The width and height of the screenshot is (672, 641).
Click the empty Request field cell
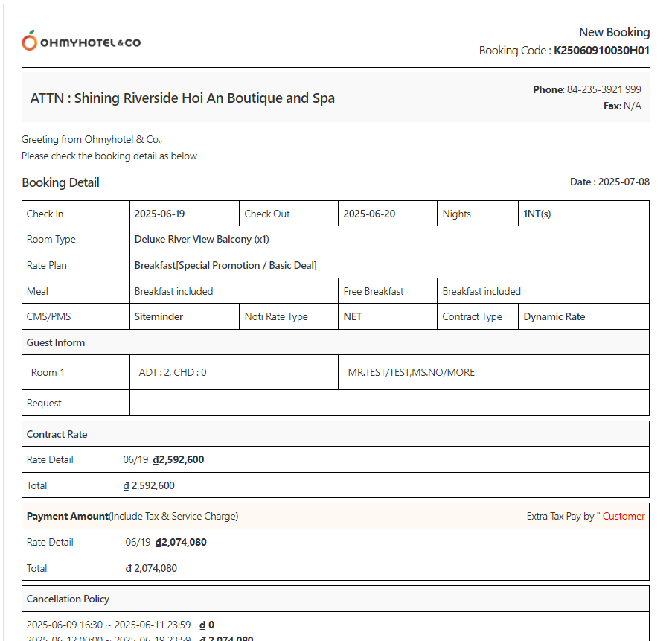[x=388, y=403]
